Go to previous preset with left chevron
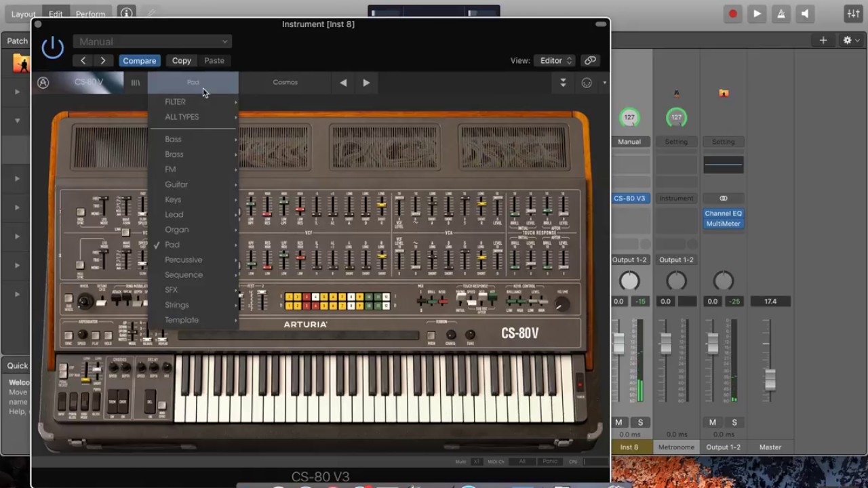The height and width of the screenshot is (488, 868). (83, 60)
